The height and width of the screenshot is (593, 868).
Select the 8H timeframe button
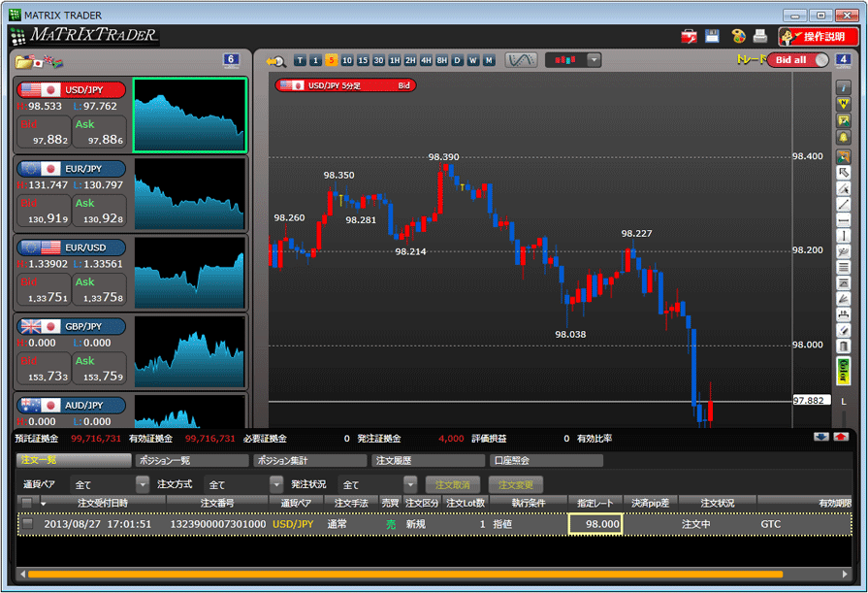coord(441,60)
